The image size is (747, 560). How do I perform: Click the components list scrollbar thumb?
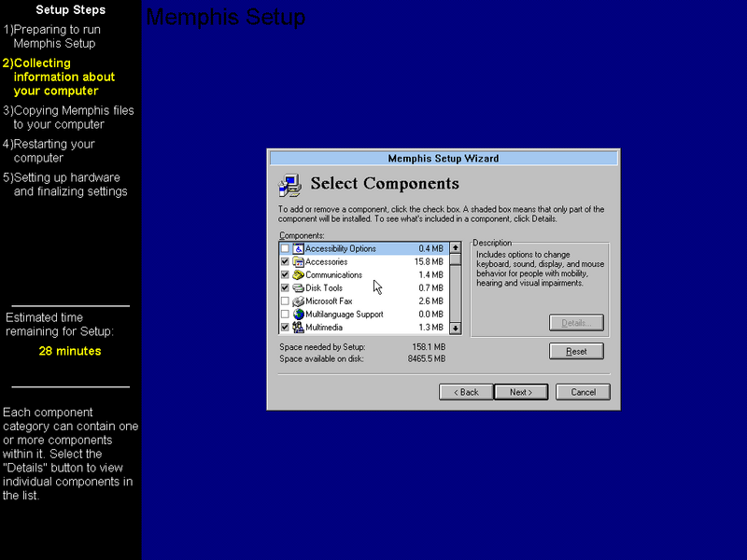click(456, 259)
